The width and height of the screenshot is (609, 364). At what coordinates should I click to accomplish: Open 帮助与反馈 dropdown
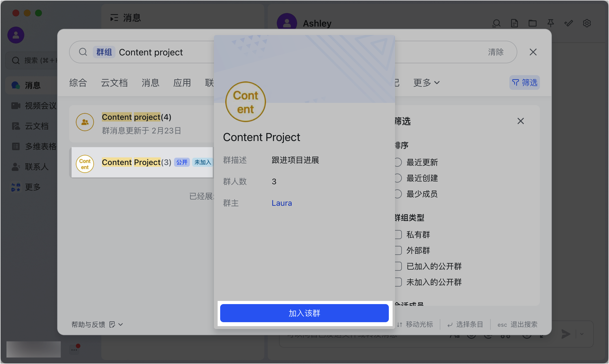[97, 324]
